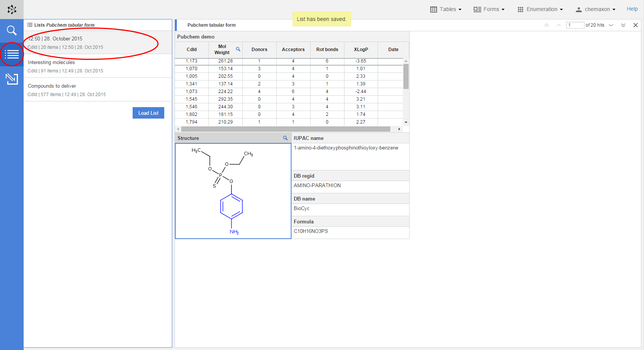Open the search panel from sidebar
This screenshot has height=350, width=644.
[x=12, y=31]
